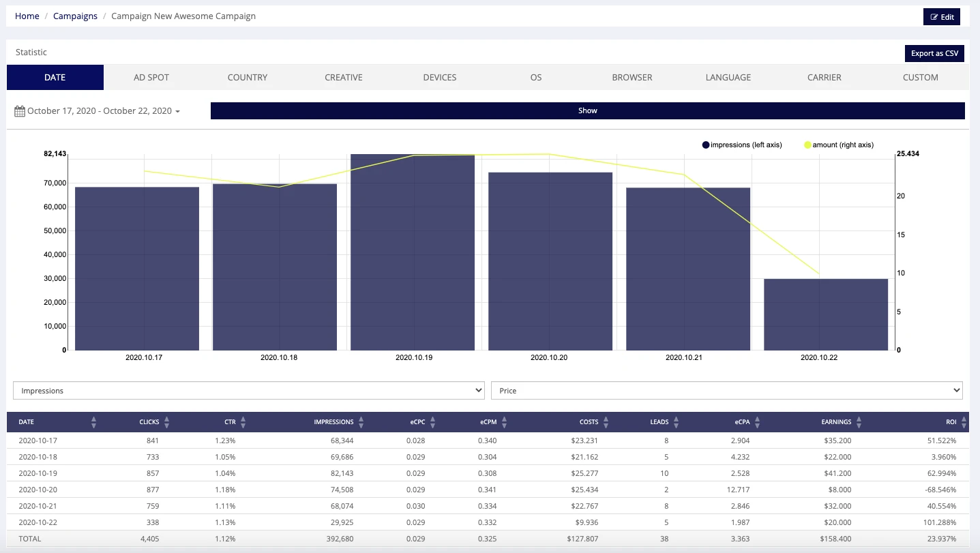
Task: Click the Export as CSV button
Action: (934, 53)
